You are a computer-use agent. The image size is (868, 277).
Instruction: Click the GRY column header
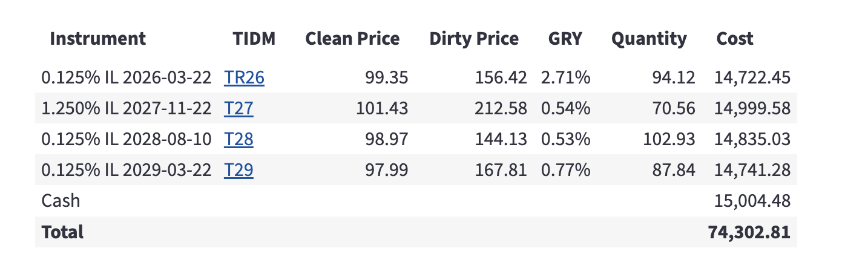(x=565, y=39)
